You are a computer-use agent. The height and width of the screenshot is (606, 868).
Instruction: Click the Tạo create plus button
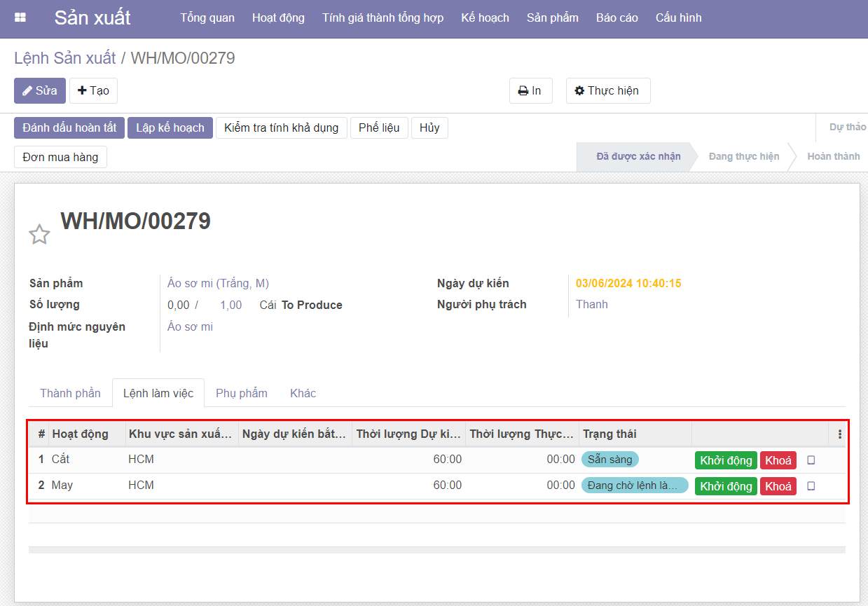click(93, 90)
